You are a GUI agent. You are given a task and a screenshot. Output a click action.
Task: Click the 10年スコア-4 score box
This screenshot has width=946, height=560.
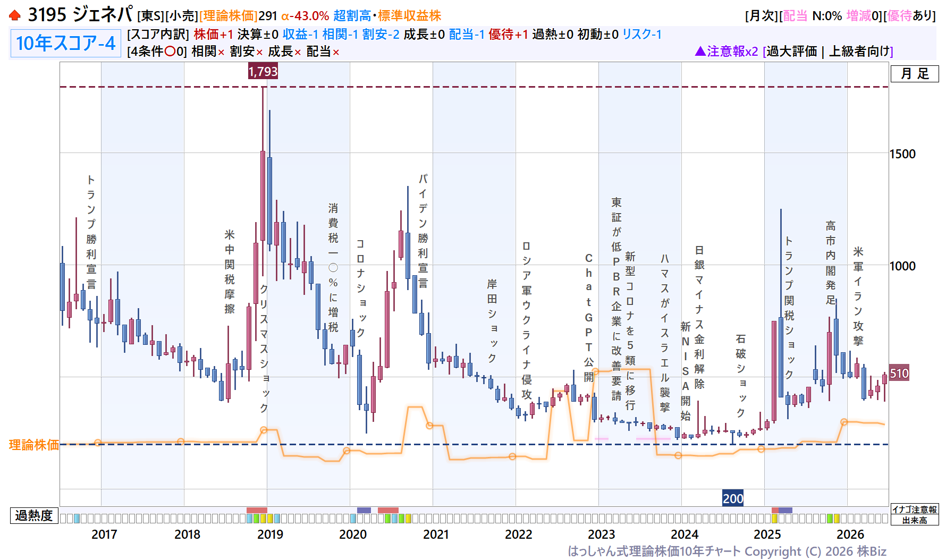pos(65,43)
